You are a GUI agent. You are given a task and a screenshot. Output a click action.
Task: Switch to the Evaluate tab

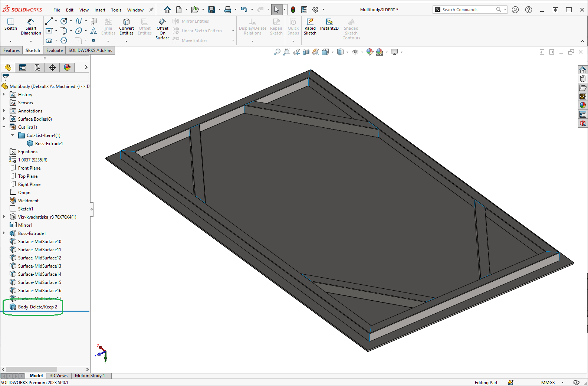pyautogui.click(x=55, y=50)
